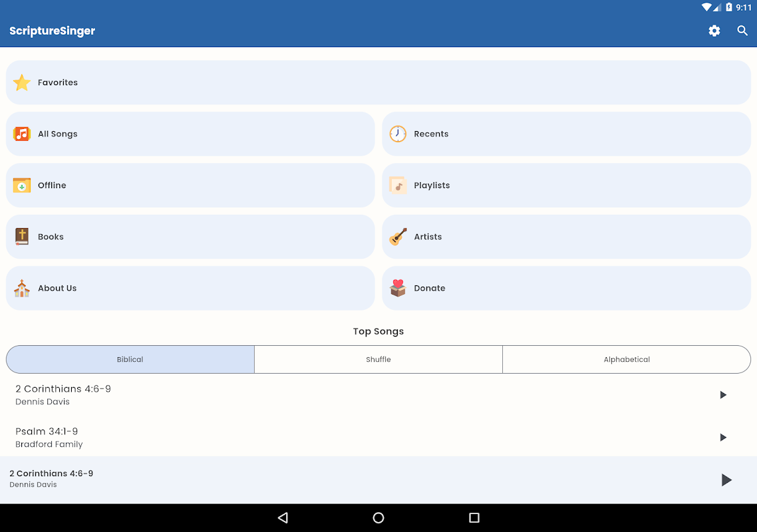The height and width of the screenshot is (532, 757).
Task: Tap the Android back navigation button
Action: pos(283,518)
